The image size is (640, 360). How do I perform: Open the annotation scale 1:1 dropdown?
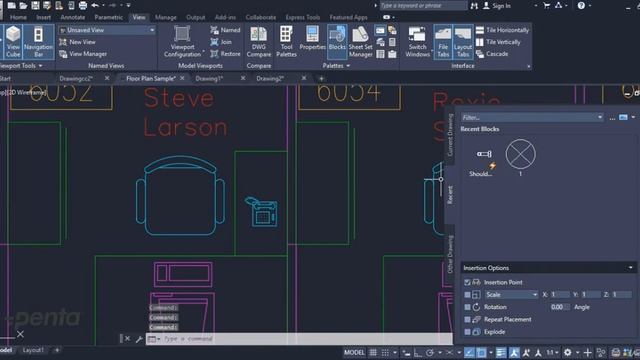pos(552,353)
